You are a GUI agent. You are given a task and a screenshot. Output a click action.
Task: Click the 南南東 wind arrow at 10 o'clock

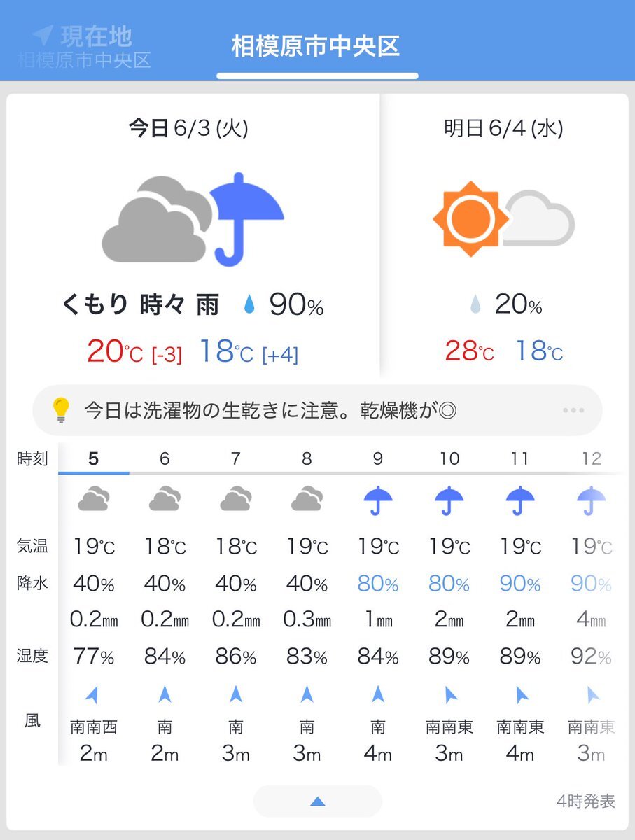click(x=449, y=695)
